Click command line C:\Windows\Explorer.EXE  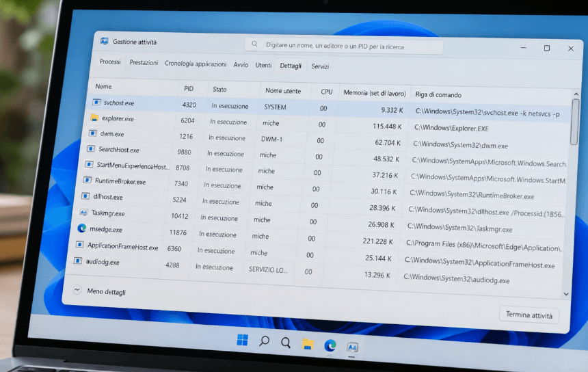(451, 129)
